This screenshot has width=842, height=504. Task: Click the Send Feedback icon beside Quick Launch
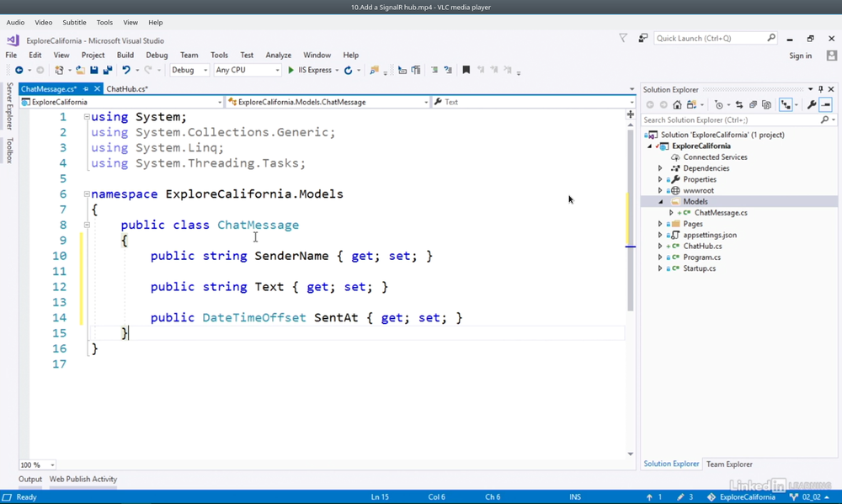[642, 38]
